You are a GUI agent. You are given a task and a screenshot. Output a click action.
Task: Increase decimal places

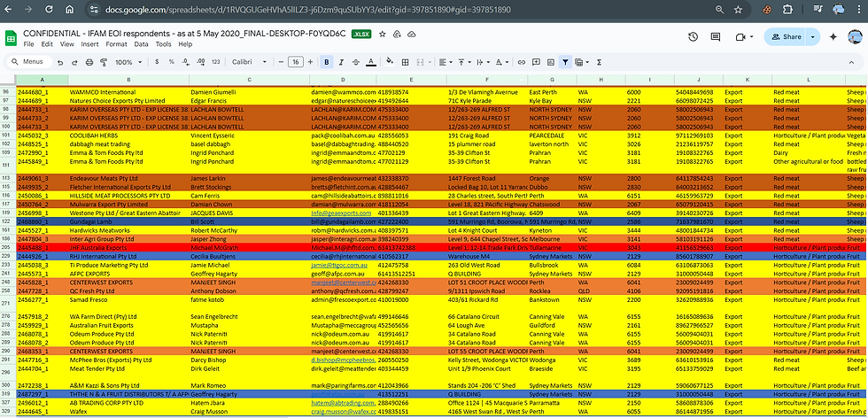coord(200,62)
